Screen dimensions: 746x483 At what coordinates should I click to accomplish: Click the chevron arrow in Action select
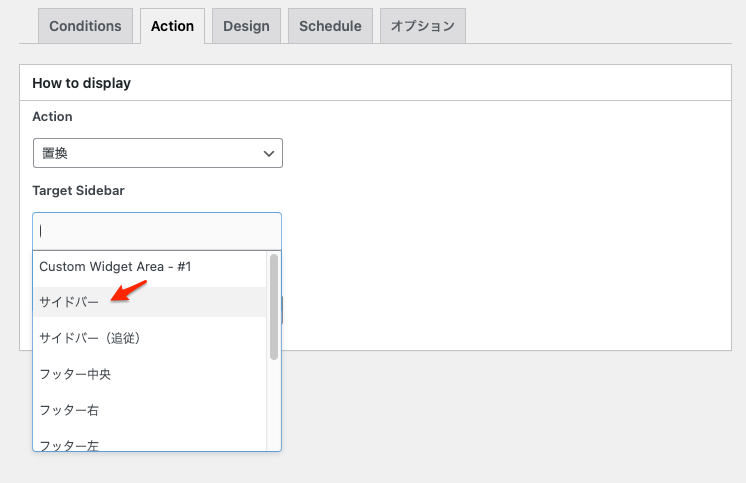click(x=269, y=154)
